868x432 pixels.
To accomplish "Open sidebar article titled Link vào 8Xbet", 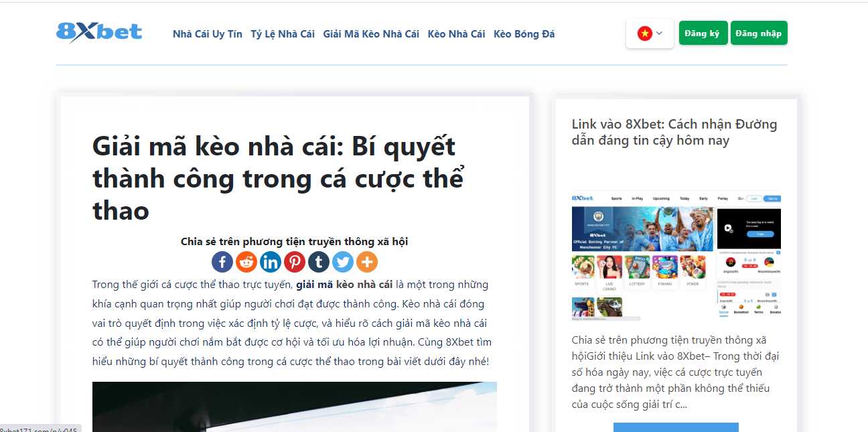I will pyautogui.click(x=674, y=132).
